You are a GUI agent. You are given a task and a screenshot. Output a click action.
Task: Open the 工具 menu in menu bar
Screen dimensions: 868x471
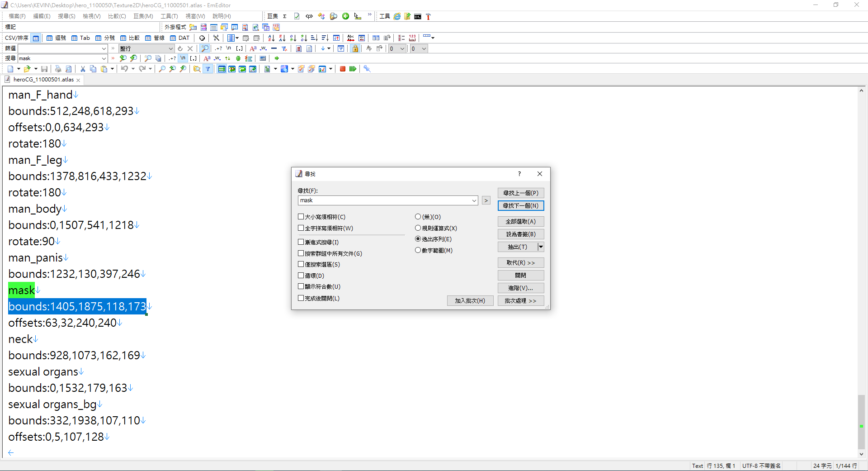pyautogui.click(x=169, y=16)
